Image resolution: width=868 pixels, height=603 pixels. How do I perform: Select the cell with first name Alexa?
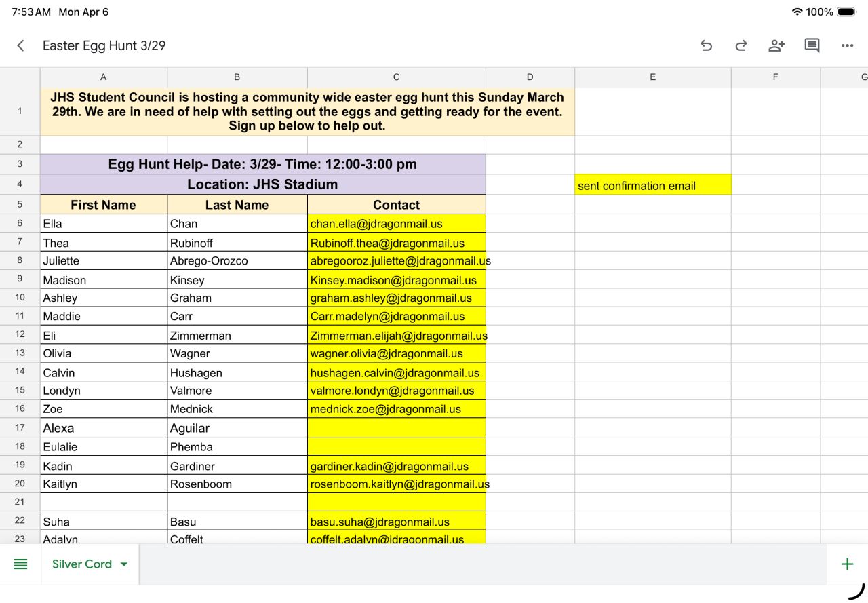(104, 428)
